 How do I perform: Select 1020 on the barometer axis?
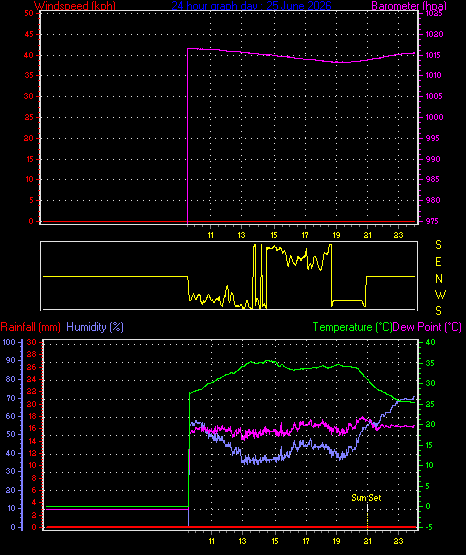(434, 34)
